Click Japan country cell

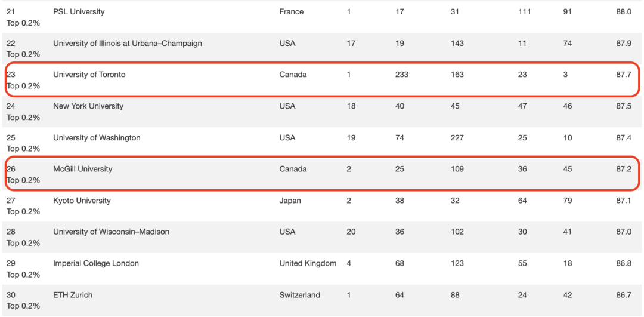point(290,201)
